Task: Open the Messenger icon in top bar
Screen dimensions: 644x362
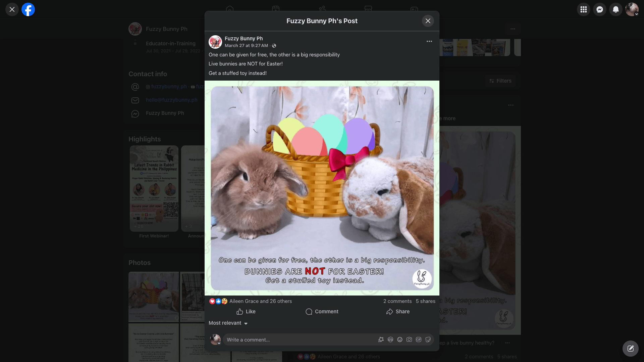Action: tap(599, 9)
